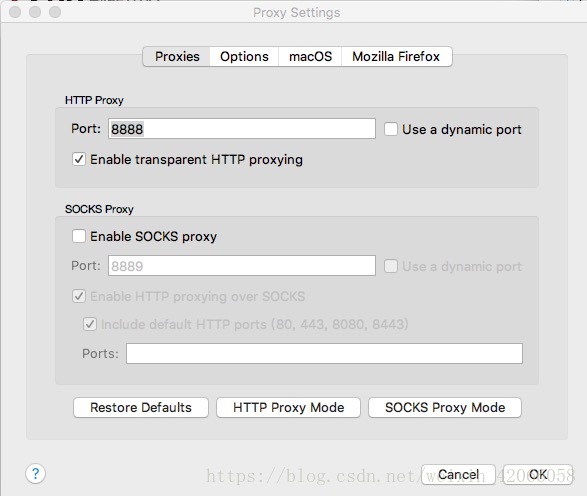
Task: Click the SOCKS Proxy Mode button
Action: (445, 407)
